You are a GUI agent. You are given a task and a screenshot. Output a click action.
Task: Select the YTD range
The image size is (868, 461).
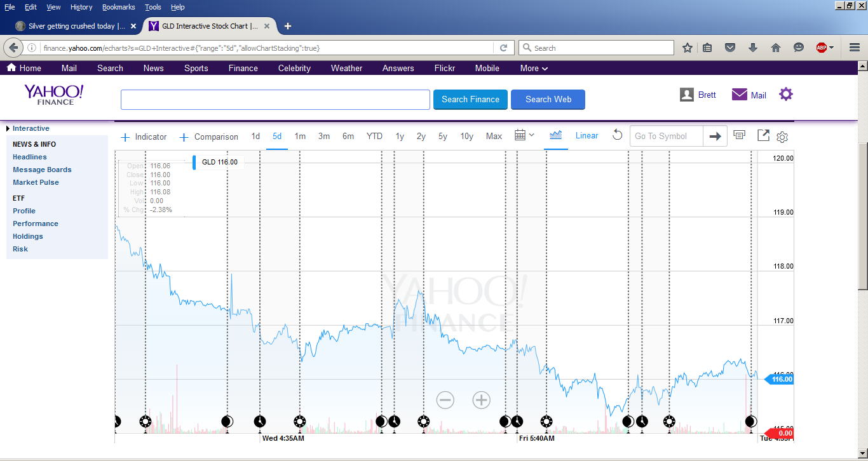(x=374, y=137)
